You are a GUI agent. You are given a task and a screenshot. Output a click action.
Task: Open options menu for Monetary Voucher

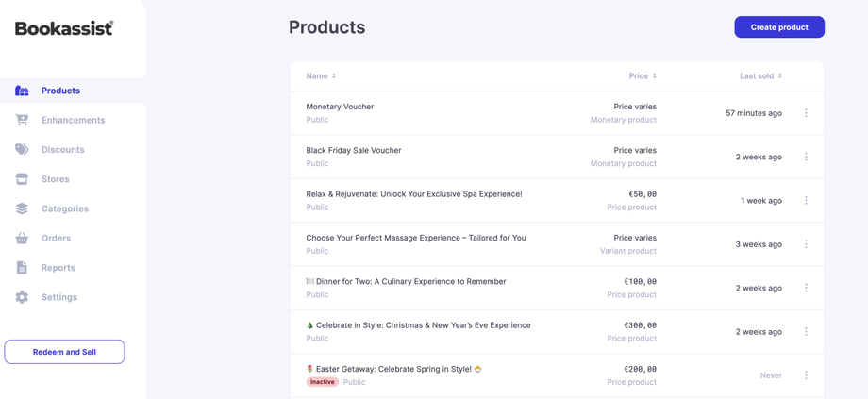point(806,113)
